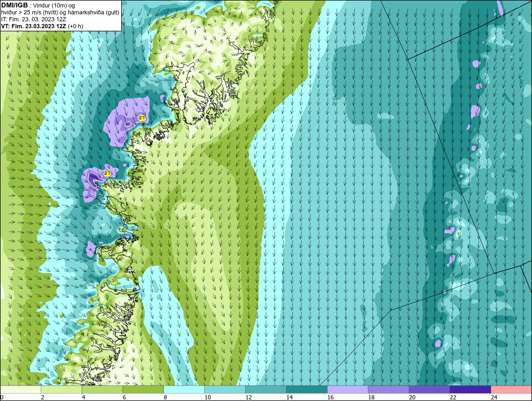
Task: Click the 8–10 m/s pale cyan legend swatch
Action: click(184, 389)
